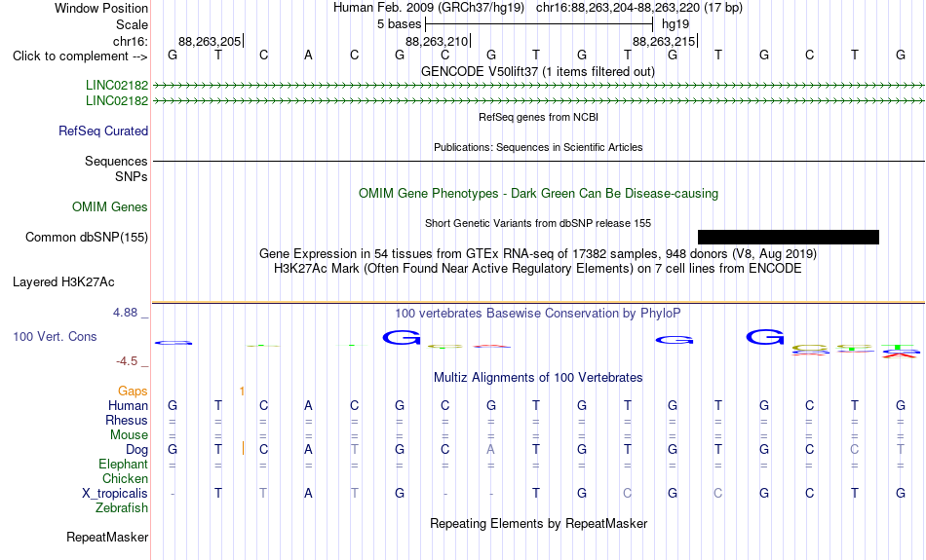Click the black dbSNP variant block
The width and height of the screenshot is (926, 560).
789,238
